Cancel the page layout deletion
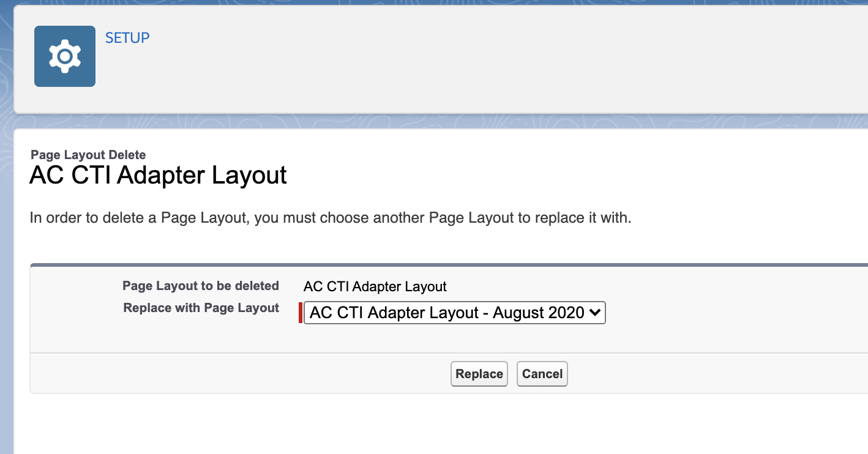 [542, 374]
